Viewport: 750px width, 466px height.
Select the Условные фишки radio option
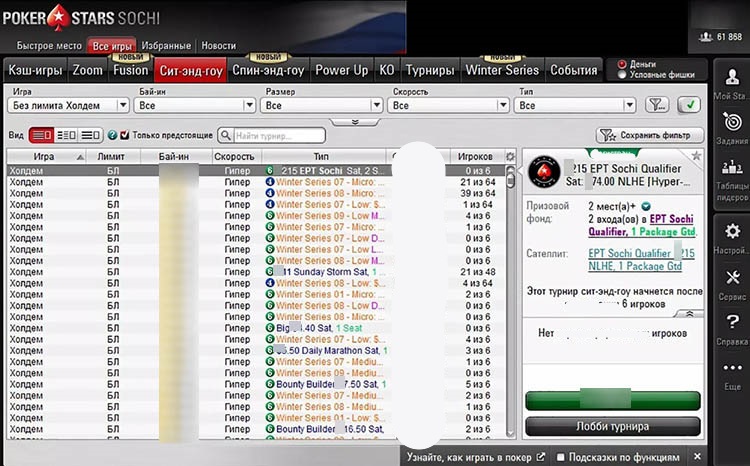(x=622, y=75)
